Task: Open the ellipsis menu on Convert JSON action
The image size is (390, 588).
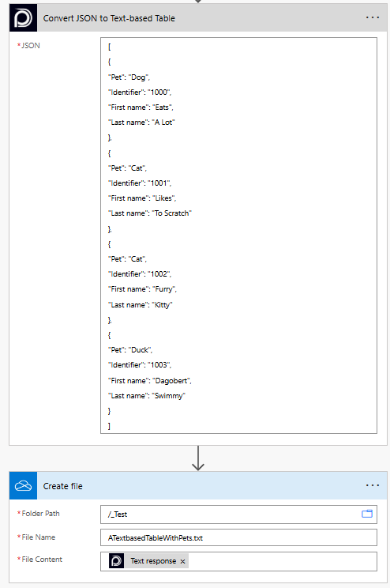Action: (x=373, y=17)
